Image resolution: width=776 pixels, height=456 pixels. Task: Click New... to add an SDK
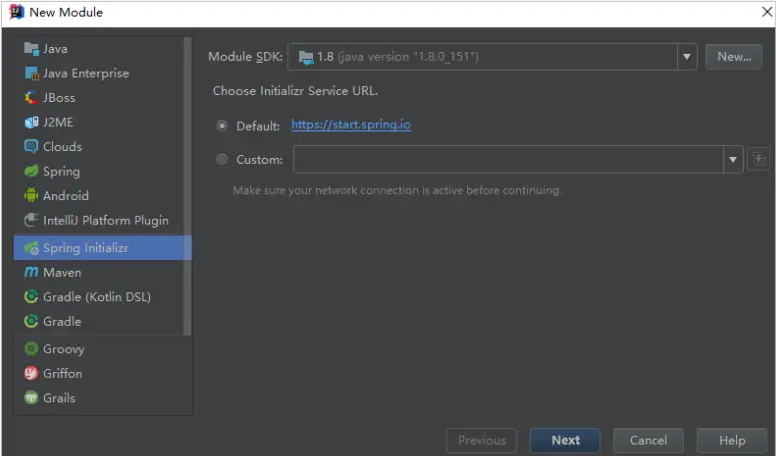(734, 57)
